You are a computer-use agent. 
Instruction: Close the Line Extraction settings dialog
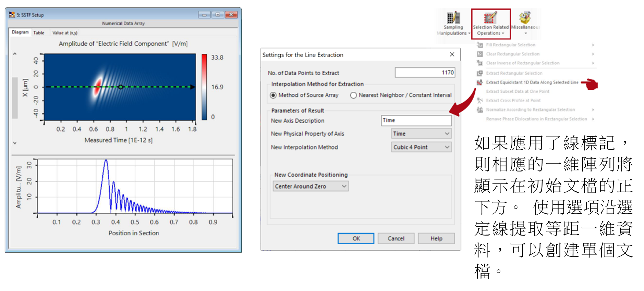tap(452, 54)
